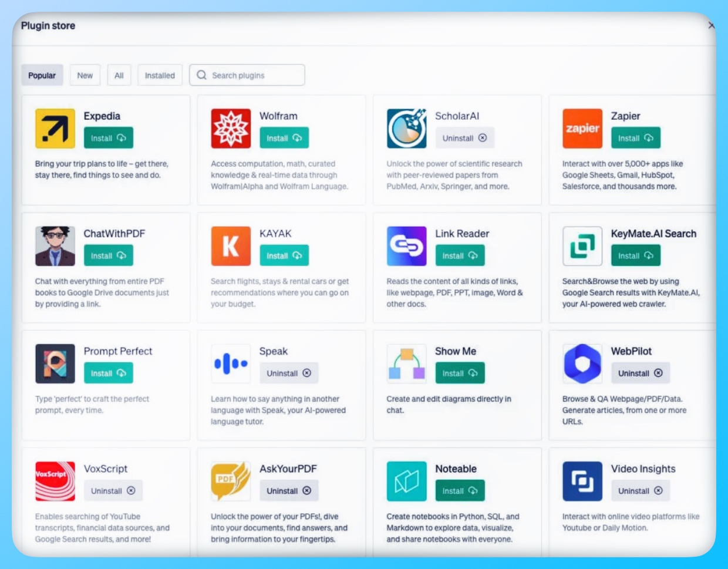Install the Link Reader plugin
Image resolution: width=728 pixels, height=569 pixels.
(460, 255)
